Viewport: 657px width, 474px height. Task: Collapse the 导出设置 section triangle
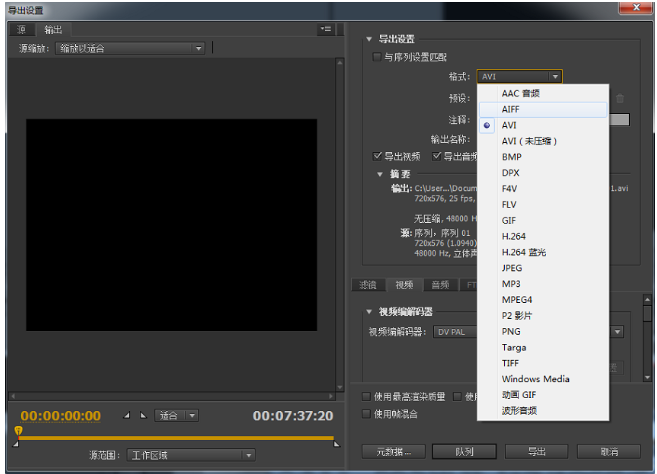368,39
